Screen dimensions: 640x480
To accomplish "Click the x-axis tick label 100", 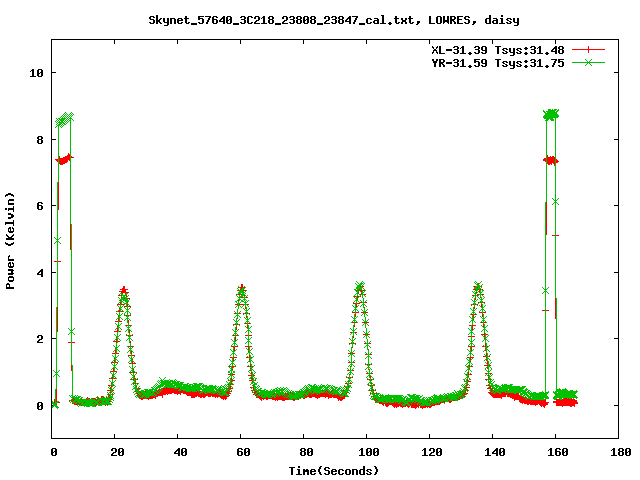I will (x=369, y=452).
